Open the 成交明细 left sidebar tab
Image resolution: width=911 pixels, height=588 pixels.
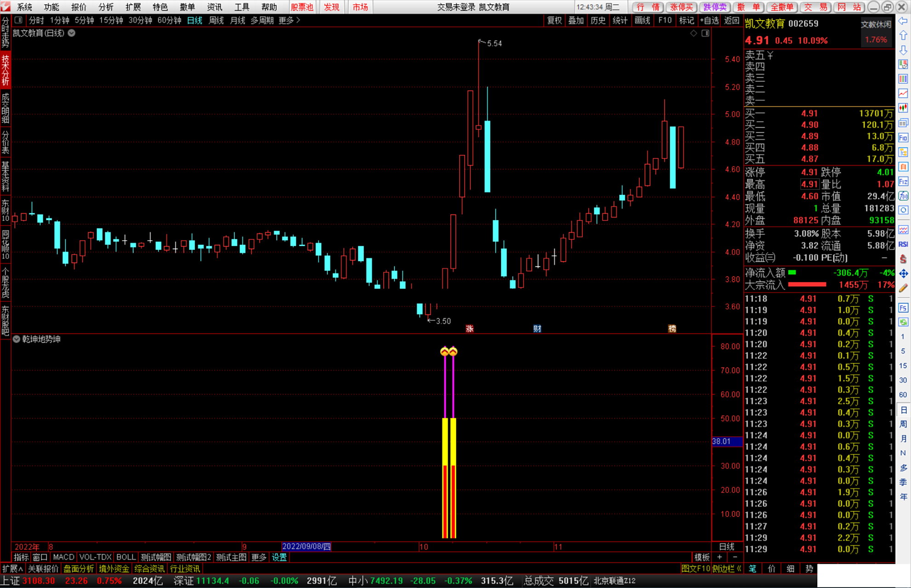pos(6,108)
